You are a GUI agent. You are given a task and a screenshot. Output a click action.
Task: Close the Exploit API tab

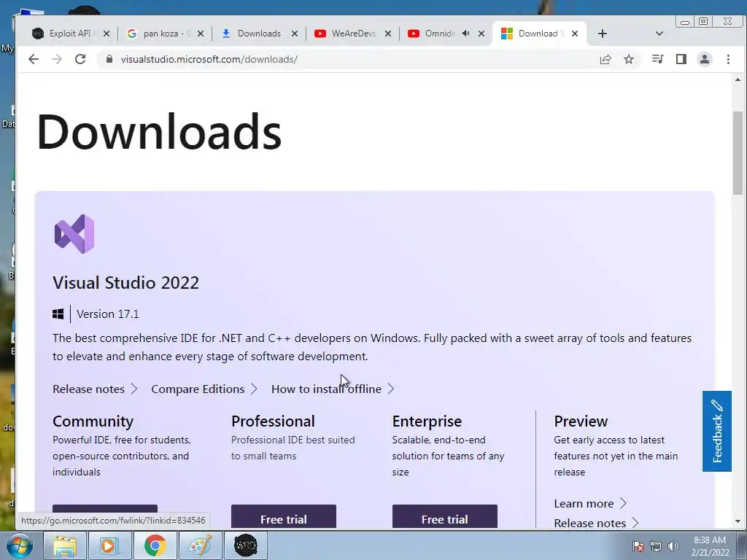(x=107, y=34)
